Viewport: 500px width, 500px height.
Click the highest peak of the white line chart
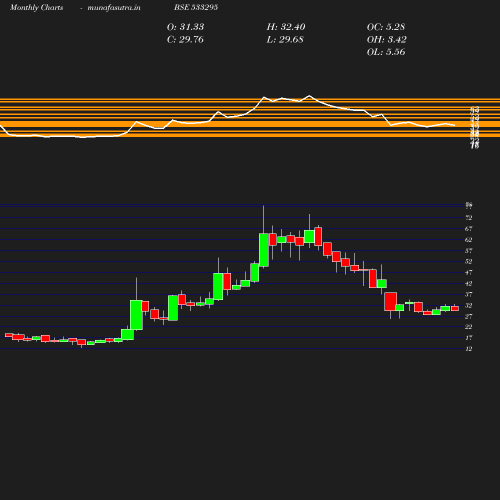(309, 96)
